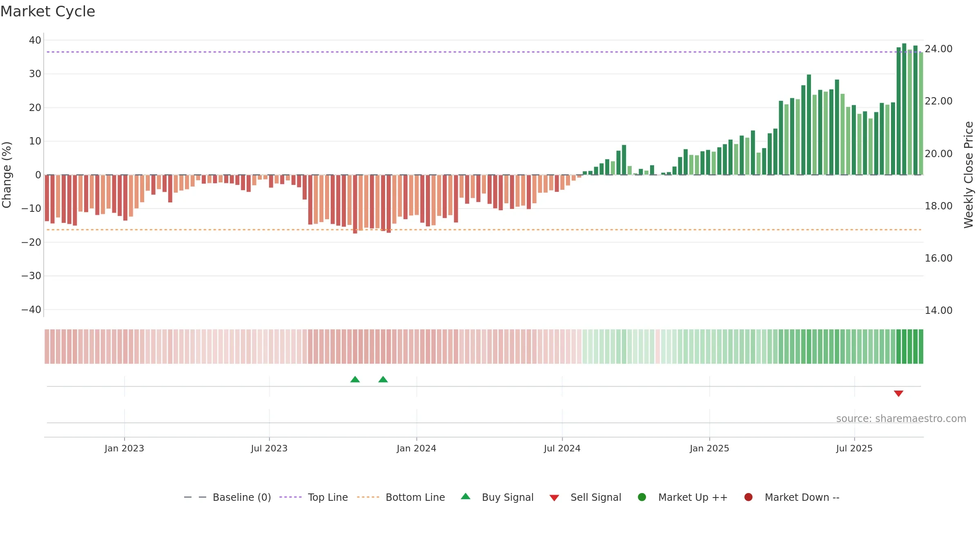Click the 20.00 price axis value
This screenshot has width=980, height=551.
coord(938,154)
